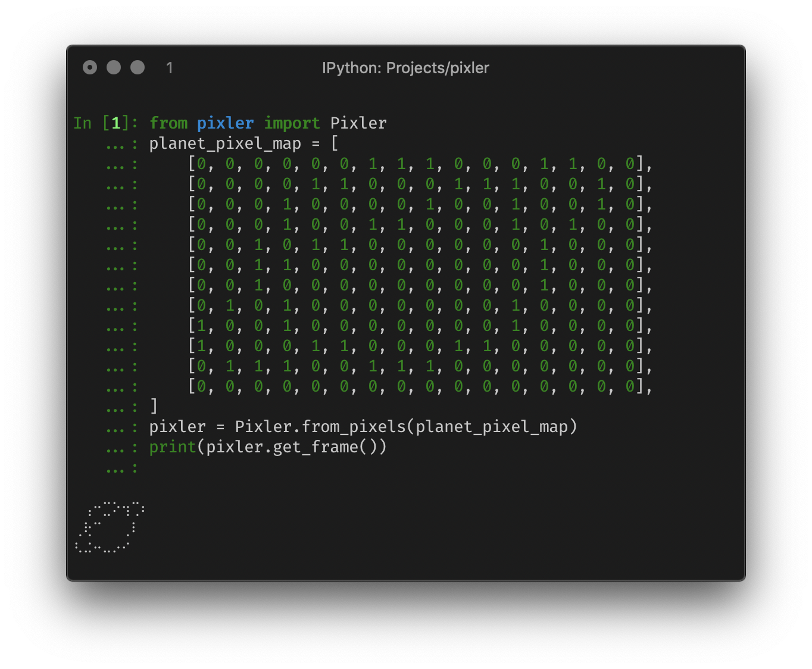Click the print(pixler.get_frame()) line
The height and width of the screenshot is (669, 812).
268,446
